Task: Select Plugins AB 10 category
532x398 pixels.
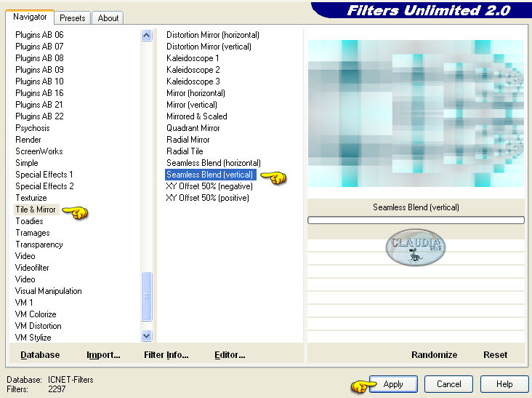Action: (39, 81)
